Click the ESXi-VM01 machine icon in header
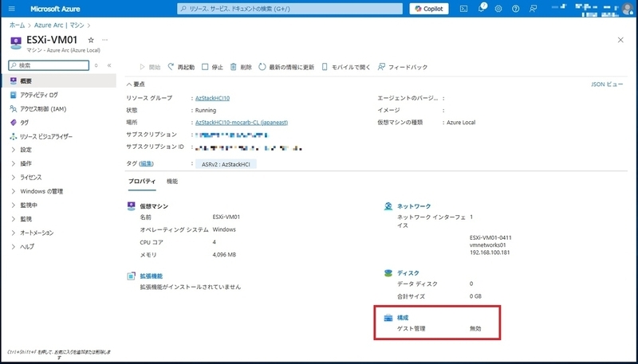This screenshot has height=364, width=638. (x=15, y=42)
